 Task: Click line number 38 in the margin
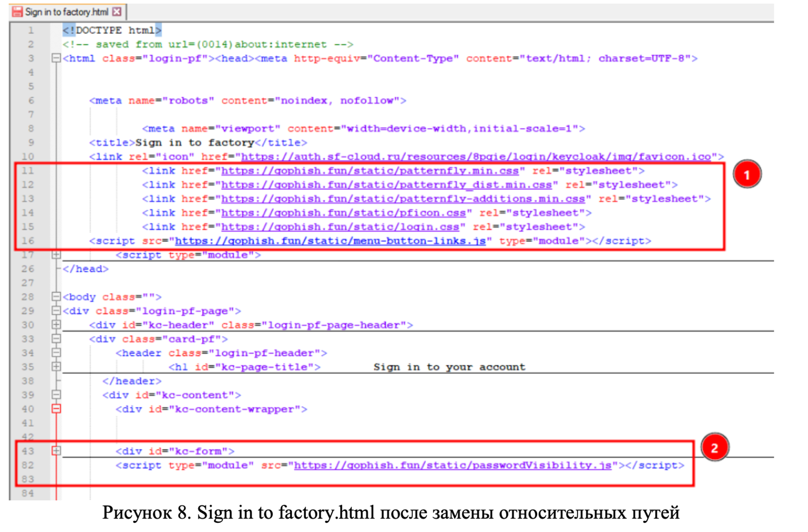(28, 381)
